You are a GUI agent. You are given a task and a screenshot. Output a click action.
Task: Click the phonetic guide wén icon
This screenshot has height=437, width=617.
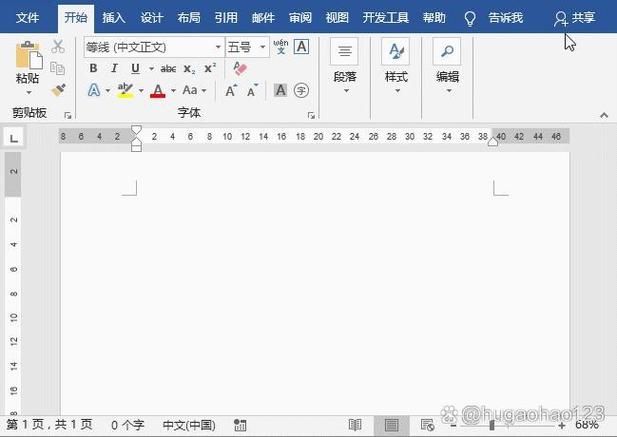[x=281, y=47]
